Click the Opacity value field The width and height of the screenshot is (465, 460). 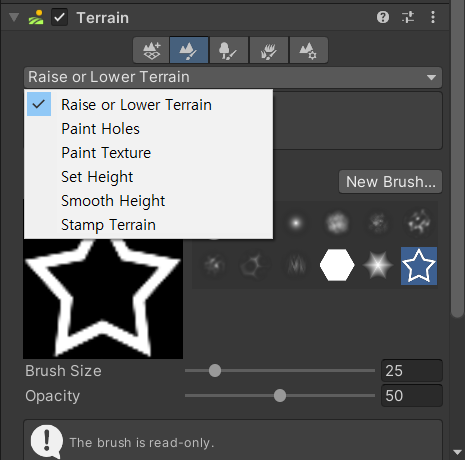412,396
